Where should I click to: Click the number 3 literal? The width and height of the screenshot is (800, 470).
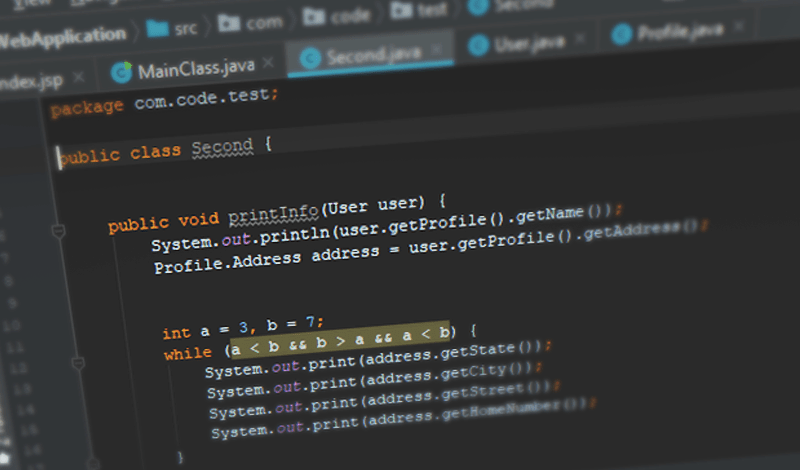243,328
